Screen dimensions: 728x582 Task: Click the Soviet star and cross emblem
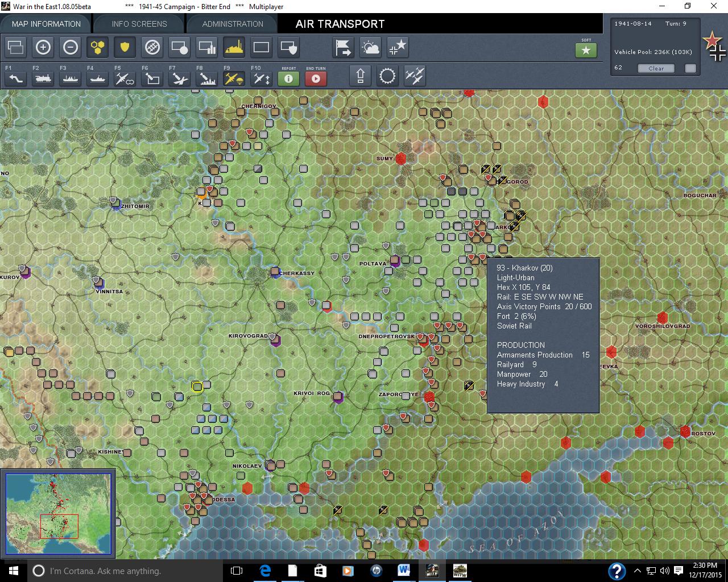[714, 47]
